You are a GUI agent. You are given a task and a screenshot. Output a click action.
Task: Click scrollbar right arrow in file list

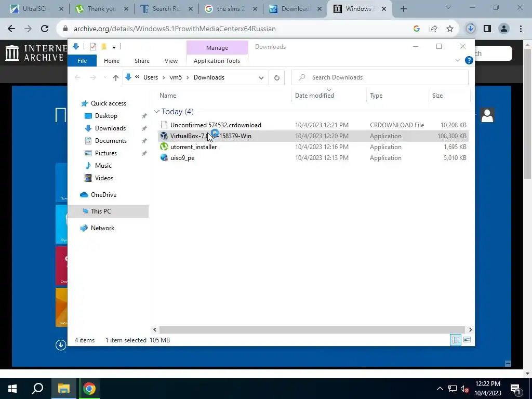click(470, 329)
